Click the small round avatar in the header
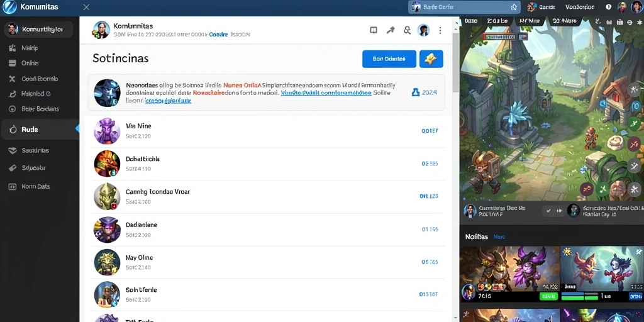 point(423,30)
